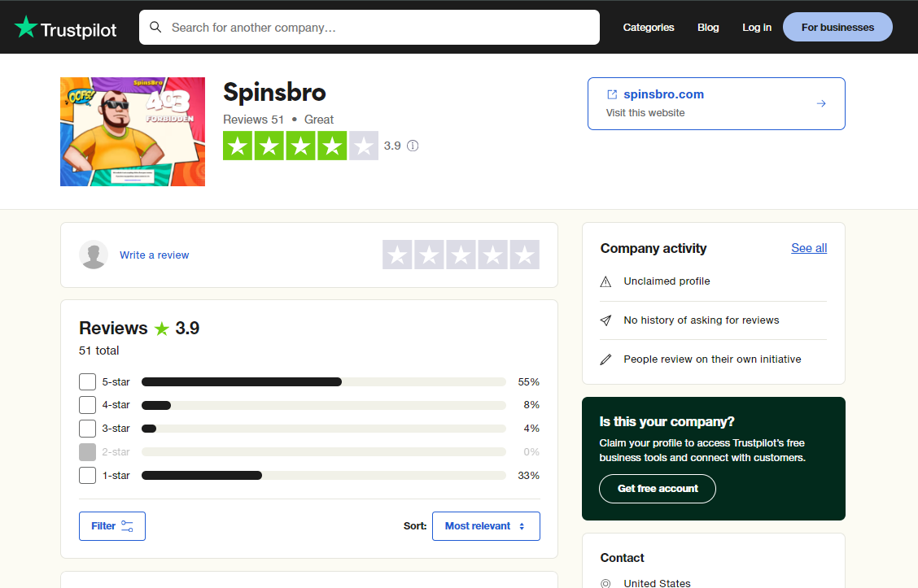
Task: Open the Categories menu
Action: pos(649,27)
